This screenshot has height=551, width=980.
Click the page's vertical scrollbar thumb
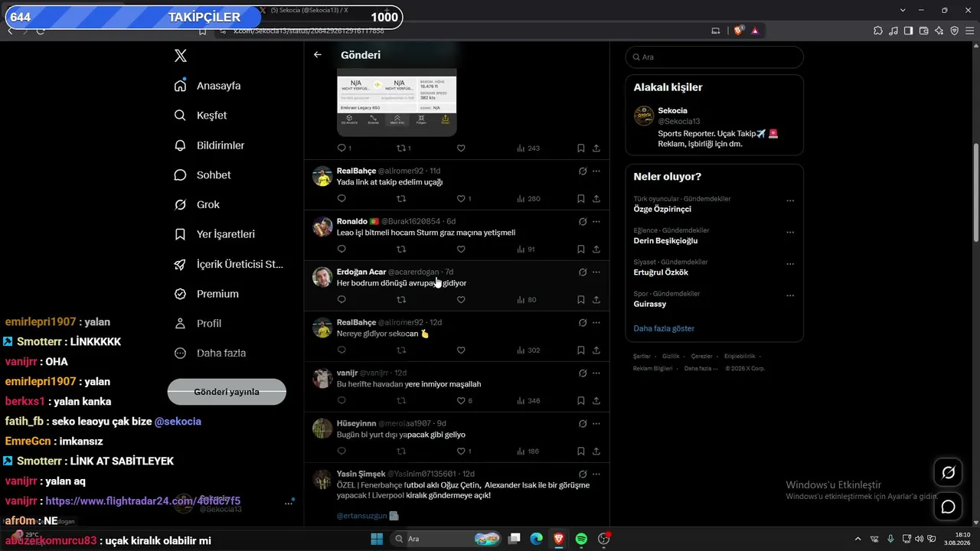pos(975,194)
